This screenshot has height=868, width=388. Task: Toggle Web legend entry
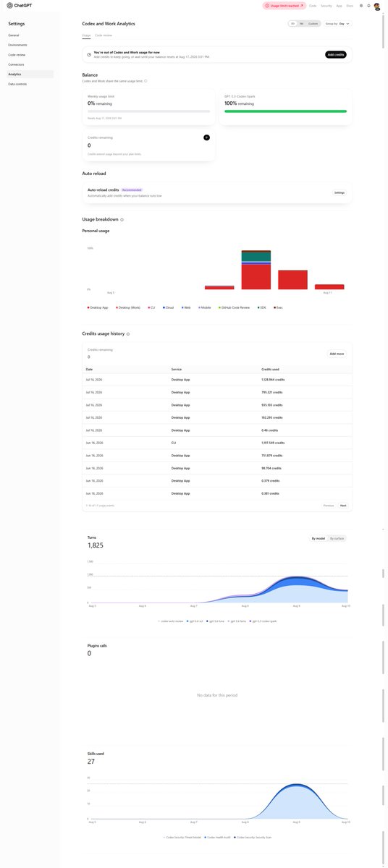[186, 307]
